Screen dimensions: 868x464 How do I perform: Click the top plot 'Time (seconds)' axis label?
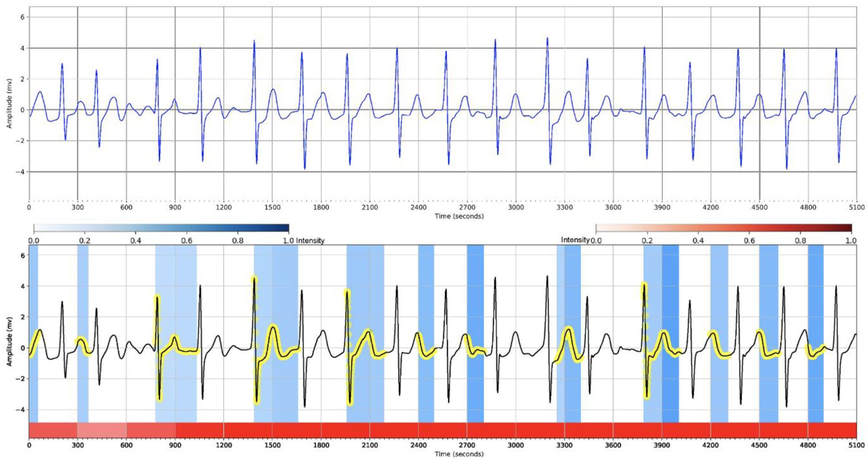[459, 216]
